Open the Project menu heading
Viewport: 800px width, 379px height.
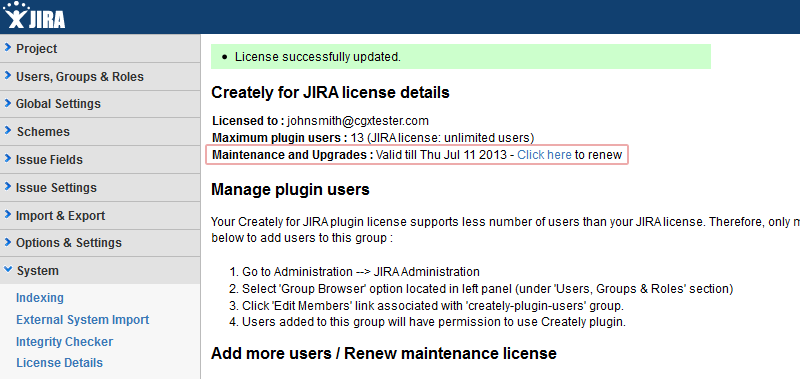37,49
